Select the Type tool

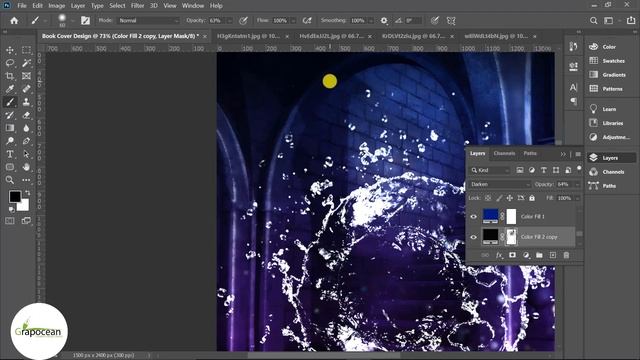coord(10,154)
